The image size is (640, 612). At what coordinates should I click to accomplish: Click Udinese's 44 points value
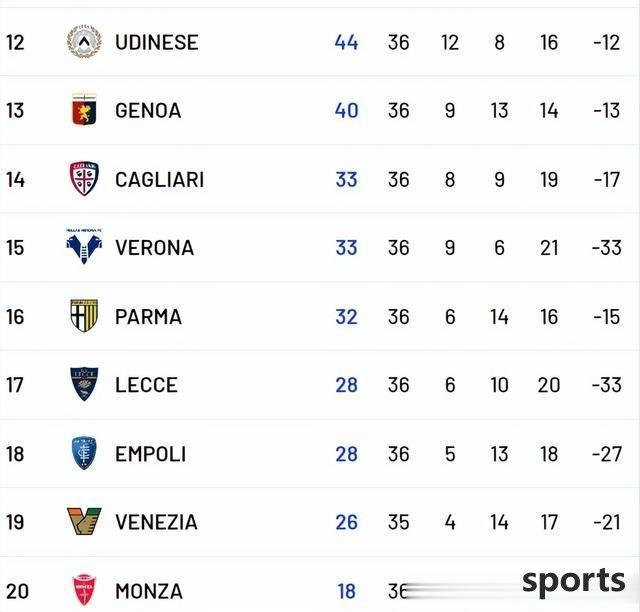click(x=346, y=42)
